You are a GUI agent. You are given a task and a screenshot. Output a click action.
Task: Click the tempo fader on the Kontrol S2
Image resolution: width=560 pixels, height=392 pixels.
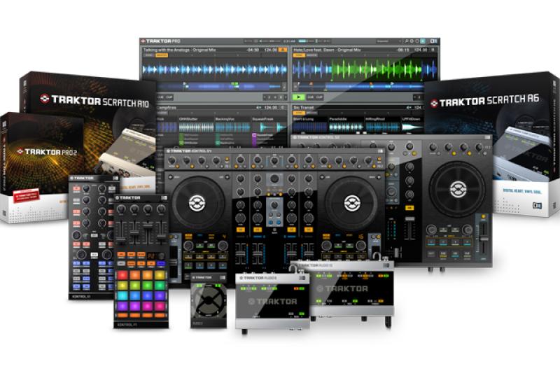[x=484, y=237]
